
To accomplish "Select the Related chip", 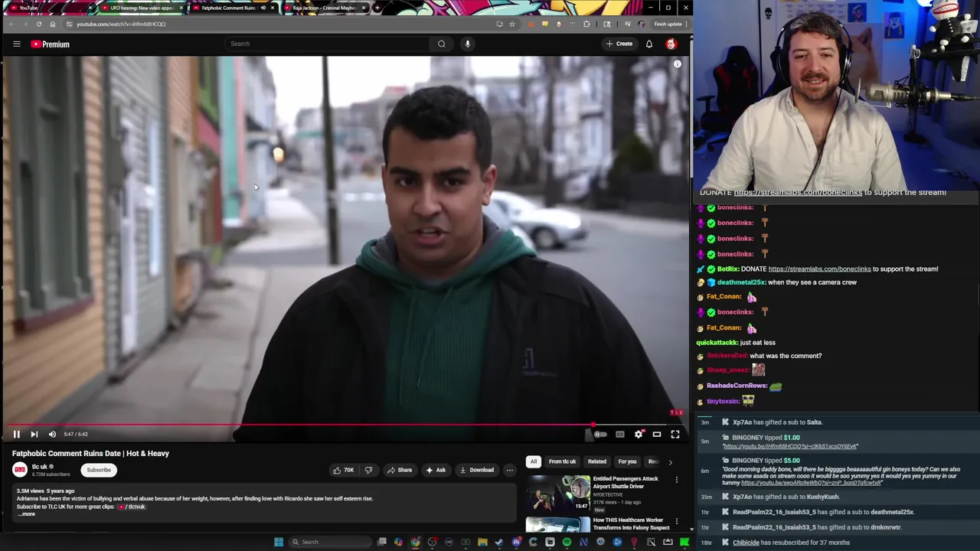I will pyautogui.click(x=597, y=461).
